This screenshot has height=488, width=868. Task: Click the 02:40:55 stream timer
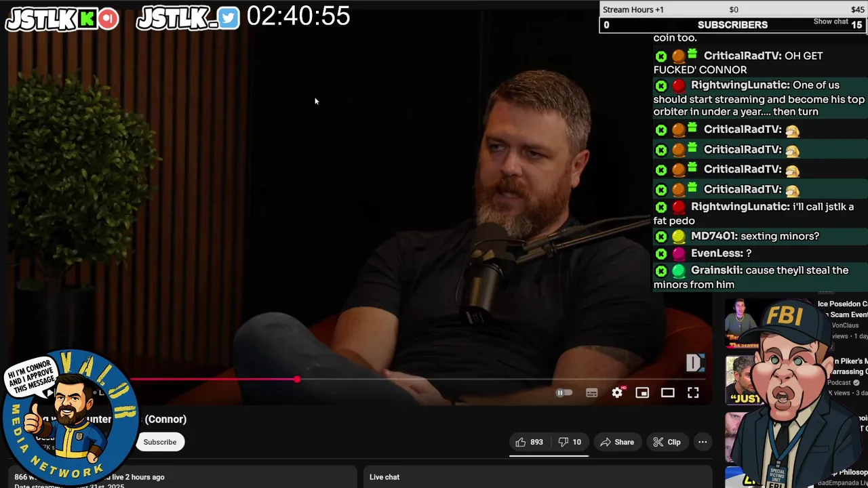[x=298, y=16]
